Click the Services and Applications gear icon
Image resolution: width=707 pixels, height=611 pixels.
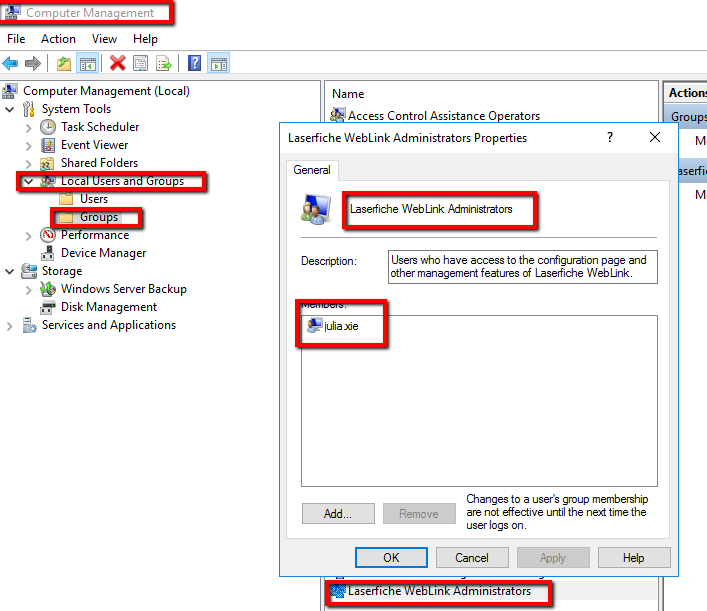[29, 325]
